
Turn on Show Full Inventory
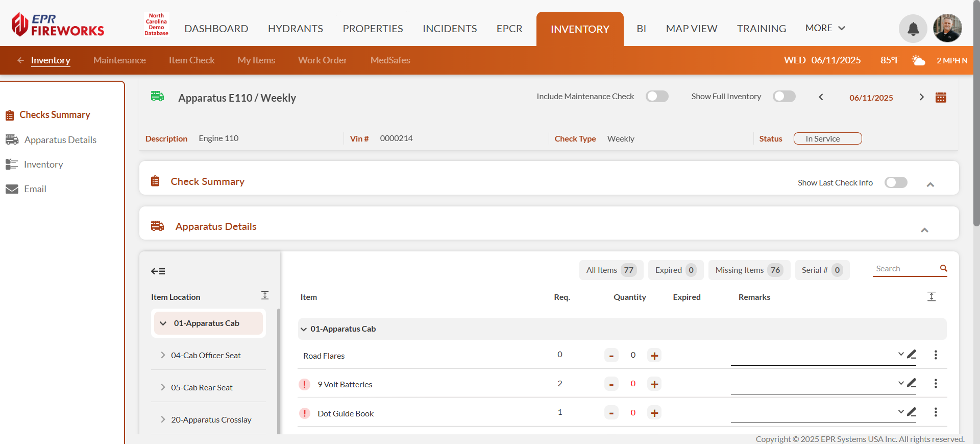pyautogui.click(x=784, y=97)
